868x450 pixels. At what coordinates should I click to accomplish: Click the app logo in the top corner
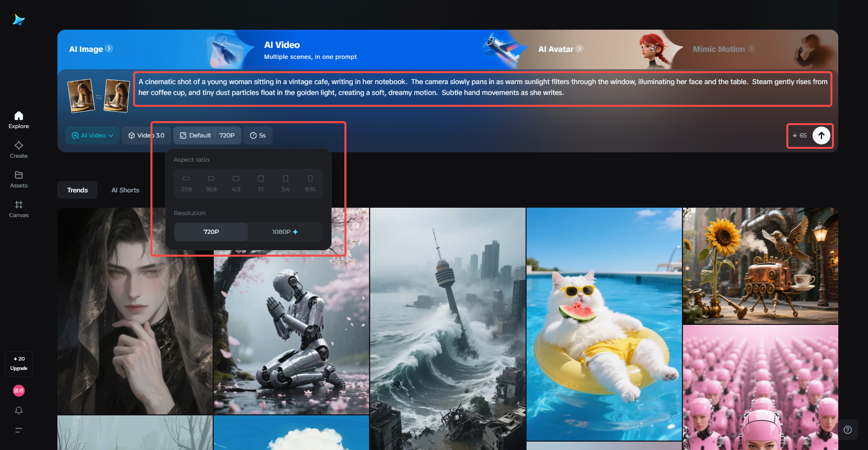click(x=18, y=19)
